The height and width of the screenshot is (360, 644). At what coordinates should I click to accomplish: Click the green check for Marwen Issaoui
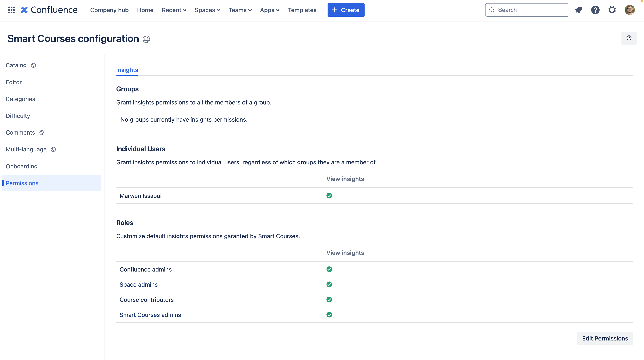(x=329, y=195)
